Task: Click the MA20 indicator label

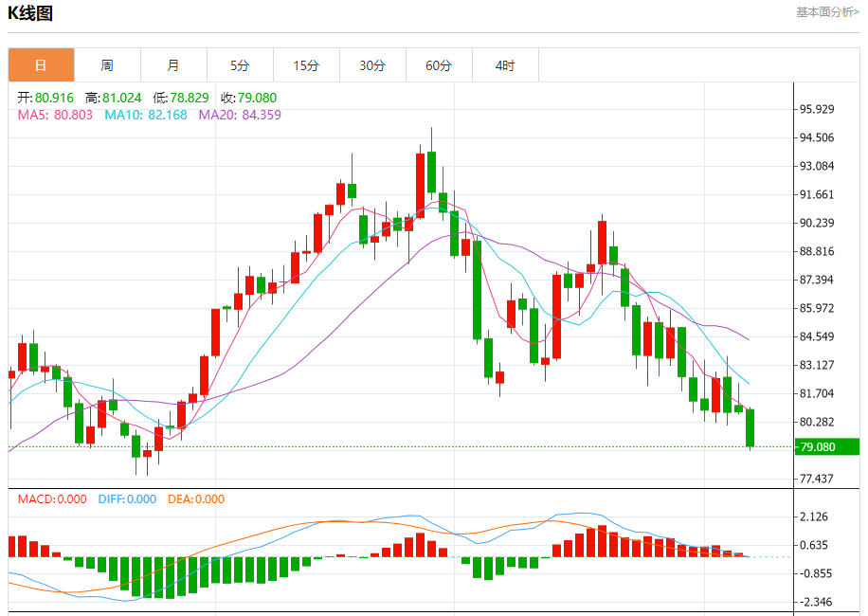Action: [x=240, y=115]
